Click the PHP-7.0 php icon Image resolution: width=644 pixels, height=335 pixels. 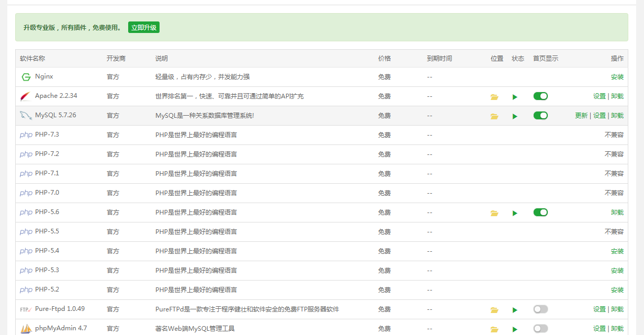[26, 193]
